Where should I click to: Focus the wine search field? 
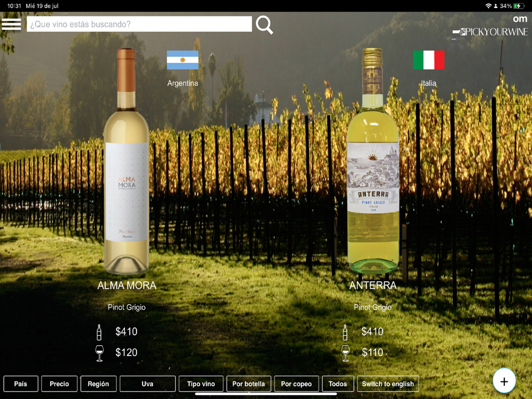[x=139, y=24]
